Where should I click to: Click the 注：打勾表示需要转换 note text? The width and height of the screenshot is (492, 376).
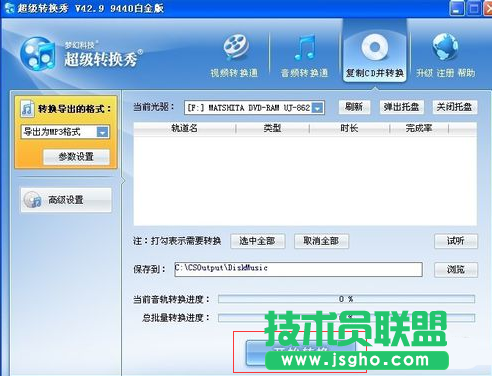pos(177,241)
